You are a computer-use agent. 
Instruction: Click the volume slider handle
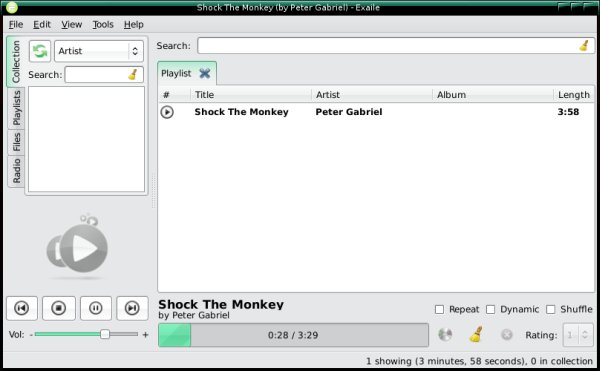tap(104, 334)
